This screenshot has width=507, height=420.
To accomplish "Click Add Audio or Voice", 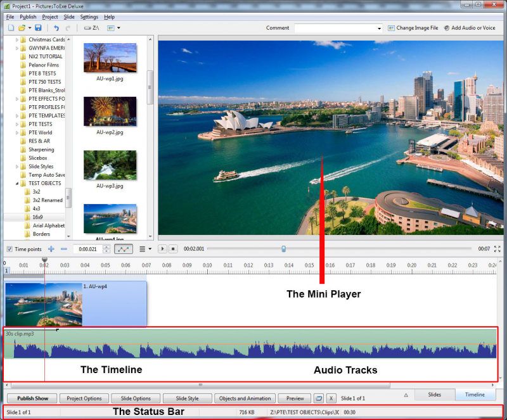I will [470, 28].
